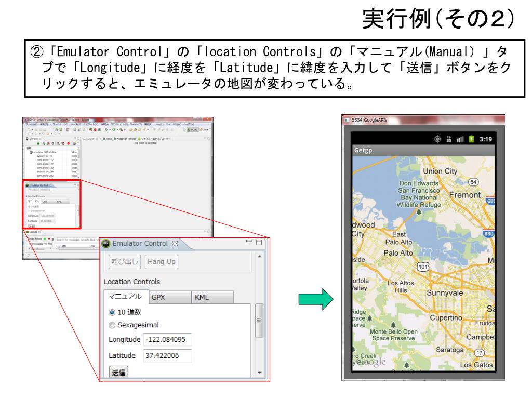The image size is (532, 399).
Task: Maximize the enlarged Emulator Control view
Action: (x=259, y=242)
